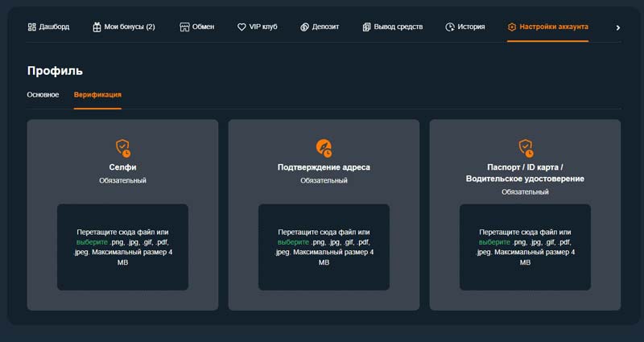Click the heart icon for VIP клуб
644x342 pixels.
[242, 27]
